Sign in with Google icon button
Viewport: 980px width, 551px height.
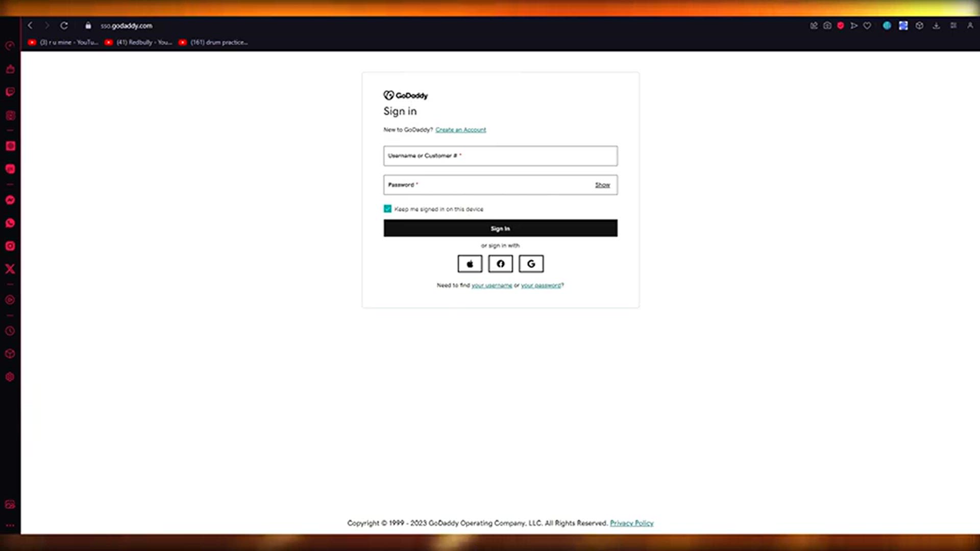(x=531, y=264)
